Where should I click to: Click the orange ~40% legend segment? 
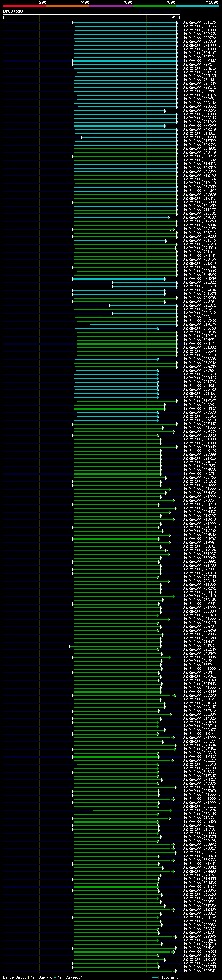[x=68, y=6]
